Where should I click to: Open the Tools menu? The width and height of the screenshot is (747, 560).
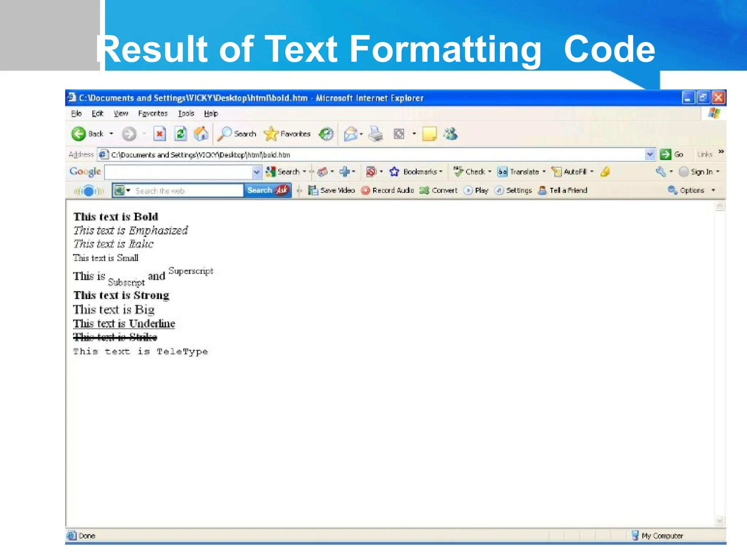(x=186, y=114)
